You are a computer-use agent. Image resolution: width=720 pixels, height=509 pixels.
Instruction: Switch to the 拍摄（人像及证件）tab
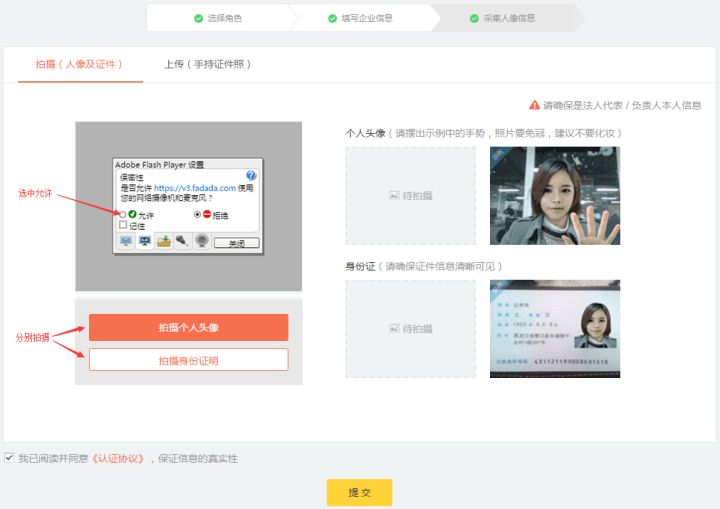[x=80, y=64]
